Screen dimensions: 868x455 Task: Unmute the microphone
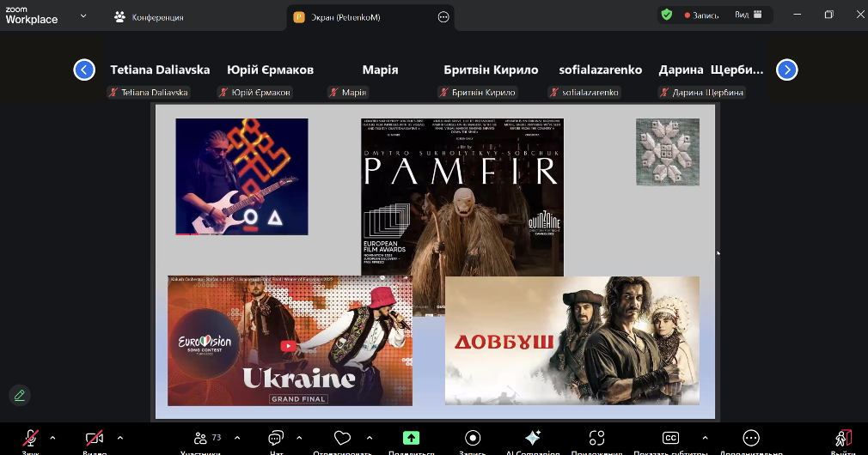click(x=31, y=439)
